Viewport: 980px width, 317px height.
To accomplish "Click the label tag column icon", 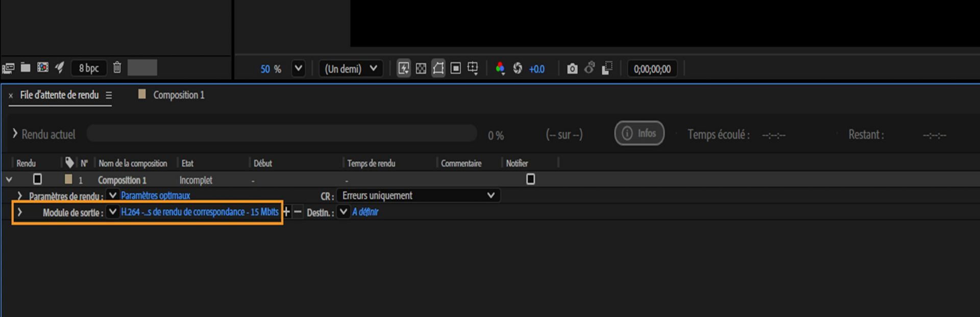I will point(69,163).
